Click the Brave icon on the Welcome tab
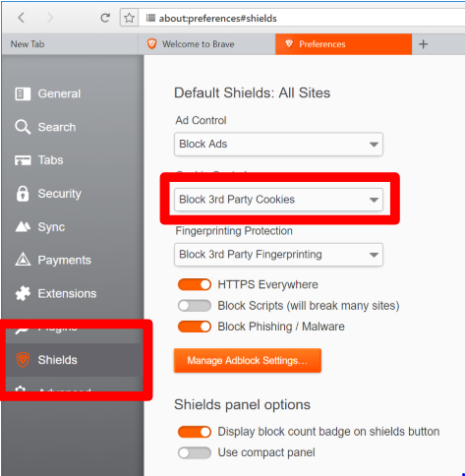This screenshot has height=476, width=465. click(x=151, y=44)
